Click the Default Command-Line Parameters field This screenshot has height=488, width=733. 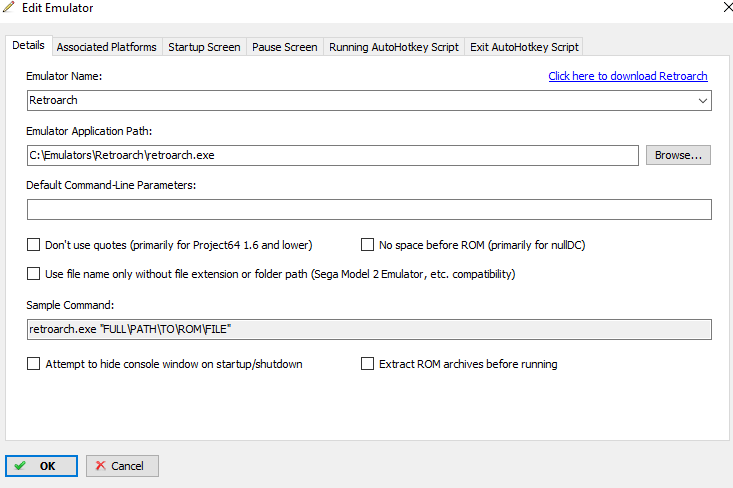point(369,209)
